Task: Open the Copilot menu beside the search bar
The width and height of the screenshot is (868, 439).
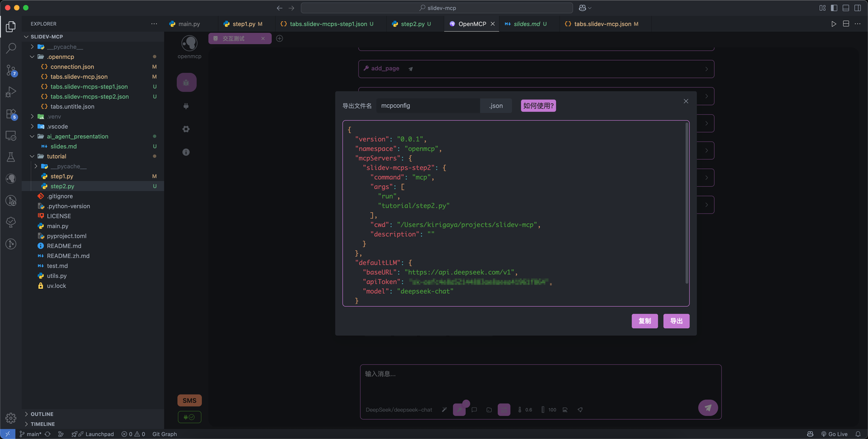Action: point(585,8)
